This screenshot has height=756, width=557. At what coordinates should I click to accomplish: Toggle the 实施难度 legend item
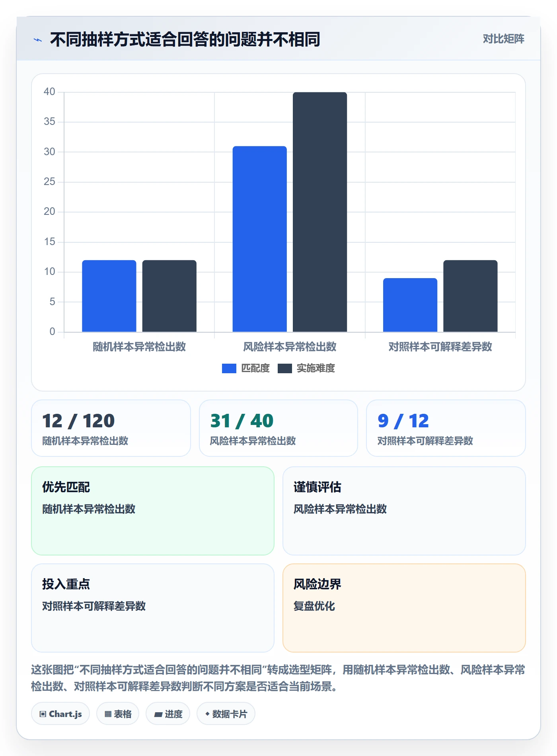[306, 368]
